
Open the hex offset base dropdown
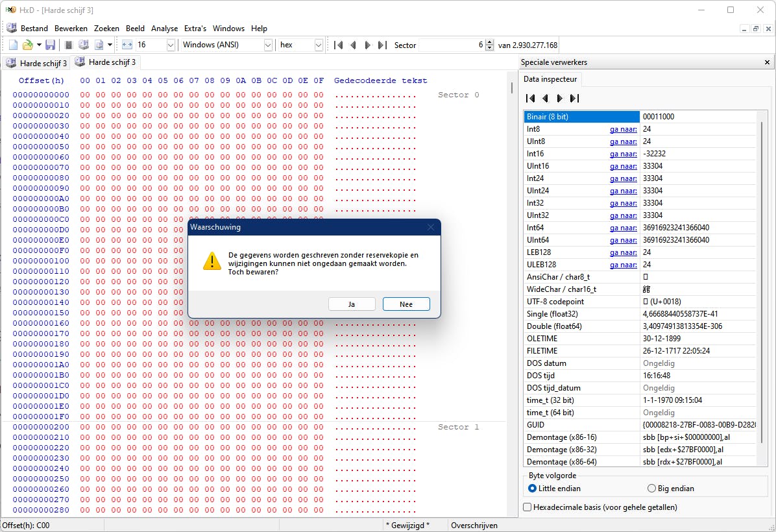(x=319, y=45)
